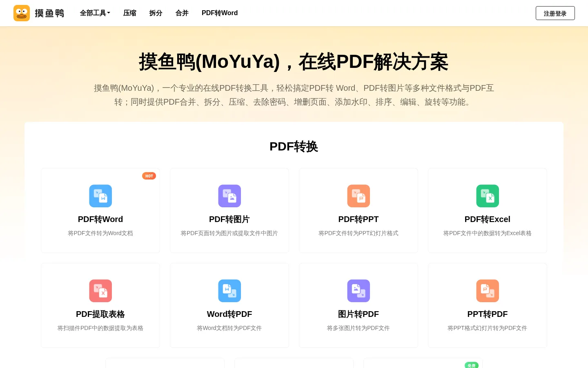
Task: Open the PPT转PDF card title
Action: 488,314
